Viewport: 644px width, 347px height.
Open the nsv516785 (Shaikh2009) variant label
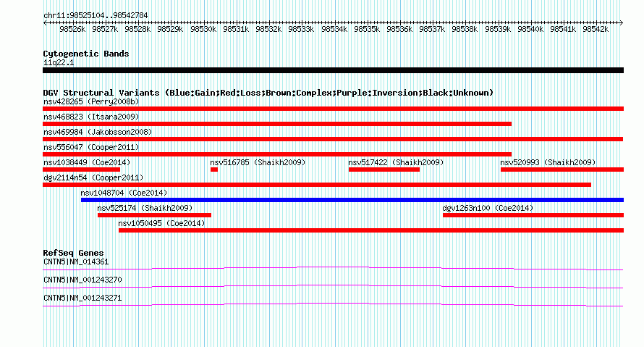click(x=258, y=162)
